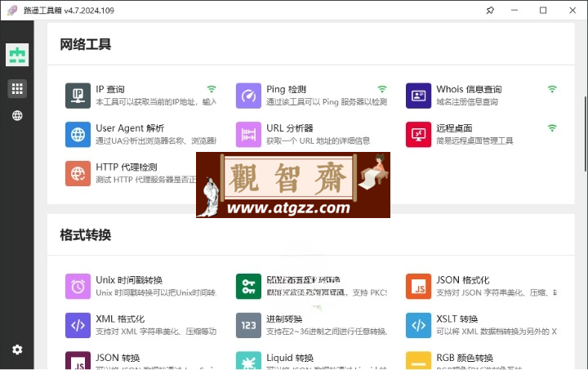Image resolution: width=588 pixels, height=370 pixels.
Task: Open the XML 格式化 code icon
Action: pos(78,325)
